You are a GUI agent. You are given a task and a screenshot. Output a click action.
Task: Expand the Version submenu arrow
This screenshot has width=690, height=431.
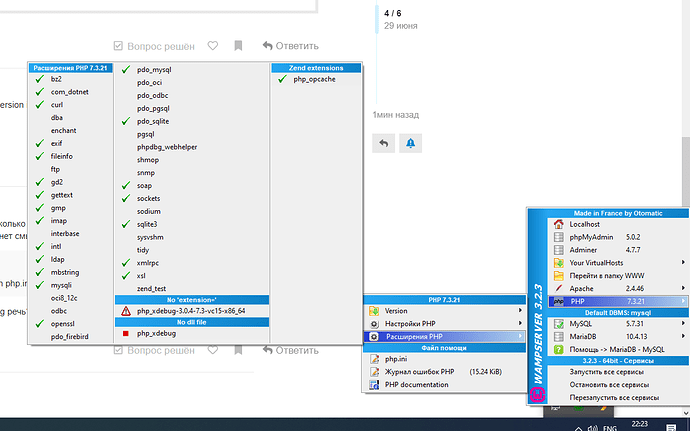[x=520, y=310]
